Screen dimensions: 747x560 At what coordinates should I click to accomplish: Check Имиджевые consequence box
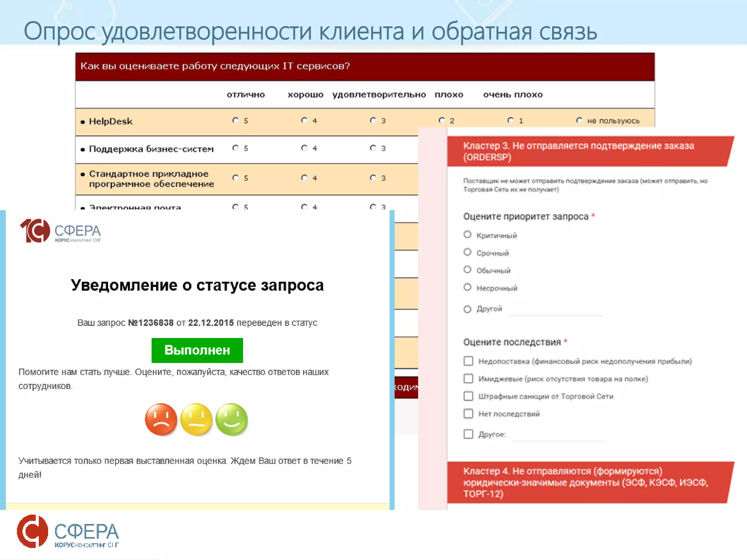(468, 378)
